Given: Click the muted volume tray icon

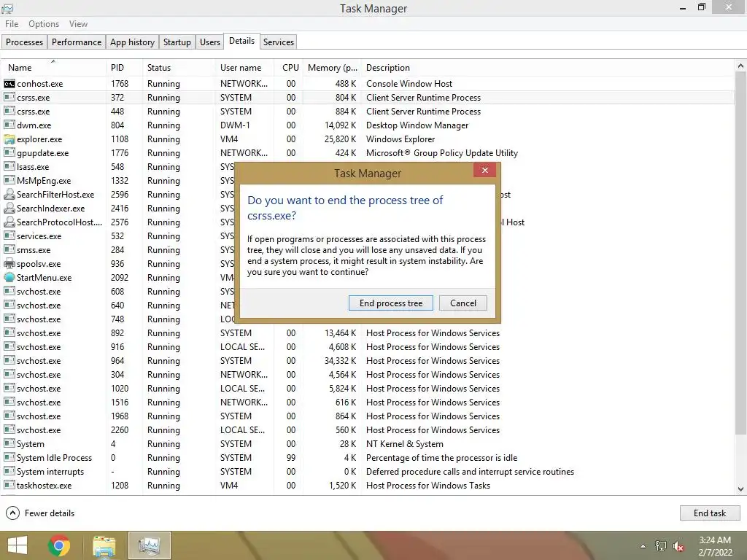Looking at the screenshot, I should point(678,546).
